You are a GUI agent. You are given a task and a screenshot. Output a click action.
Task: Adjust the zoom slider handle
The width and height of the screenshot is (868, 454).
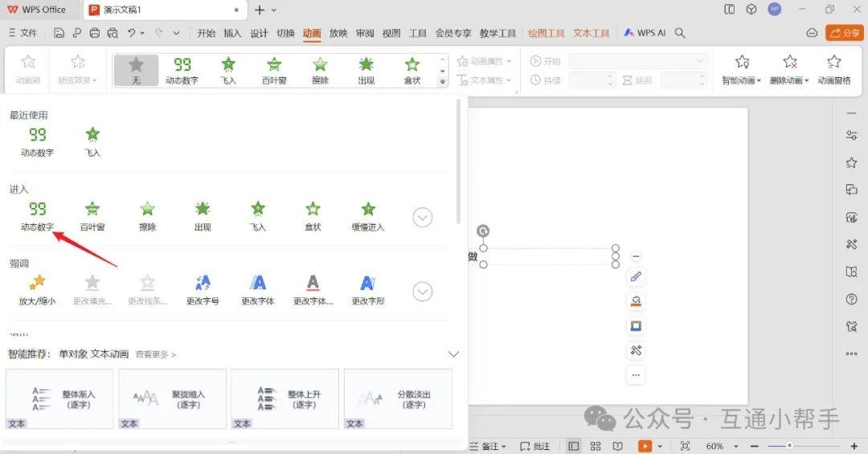pyautogui.click(x=789, y=446)
